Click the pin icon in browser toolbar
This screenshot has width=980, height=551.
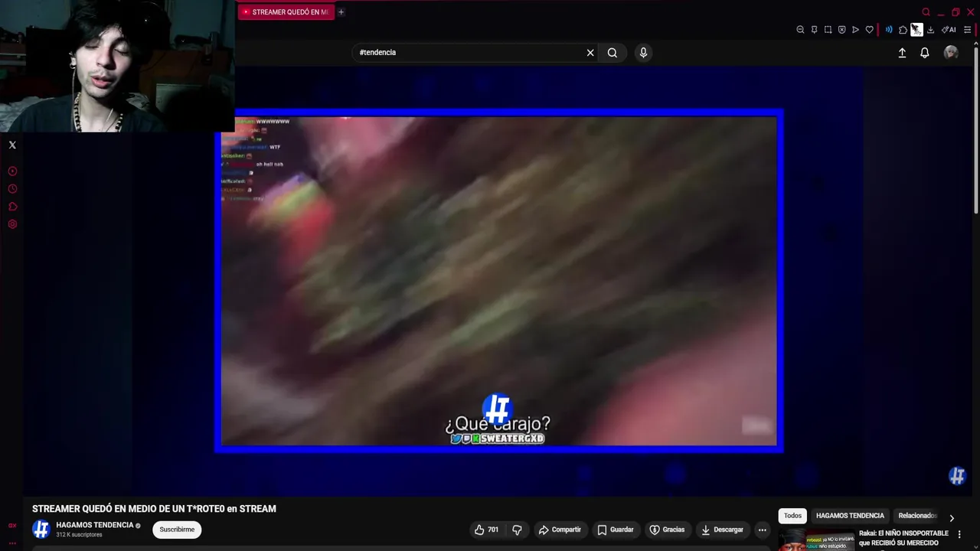click(814, 30)
